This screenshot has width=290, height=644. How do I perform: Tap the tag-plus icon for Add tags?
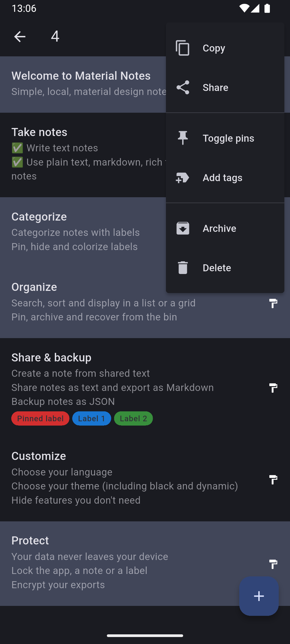tap(183, 178)
